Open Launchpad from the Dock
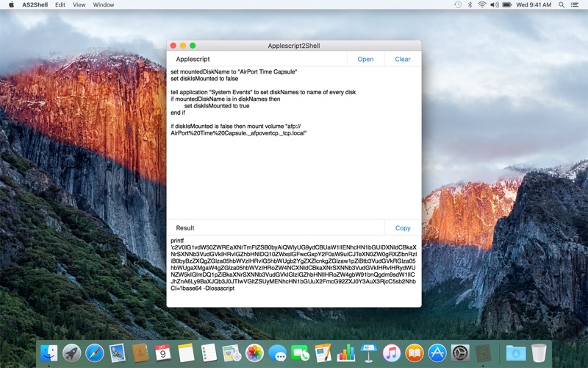The width and height of the screenshot is (588, 368). (x=71, y=353)
